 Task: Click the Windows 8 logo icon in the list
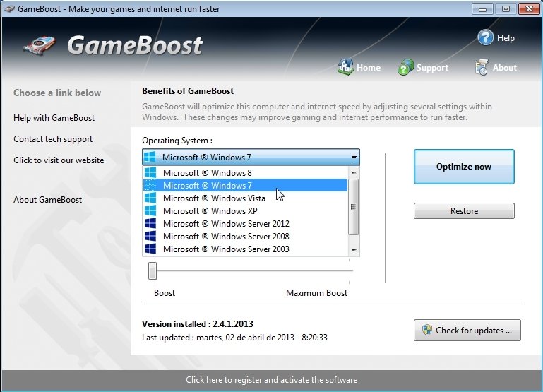(x=150, y=172)
